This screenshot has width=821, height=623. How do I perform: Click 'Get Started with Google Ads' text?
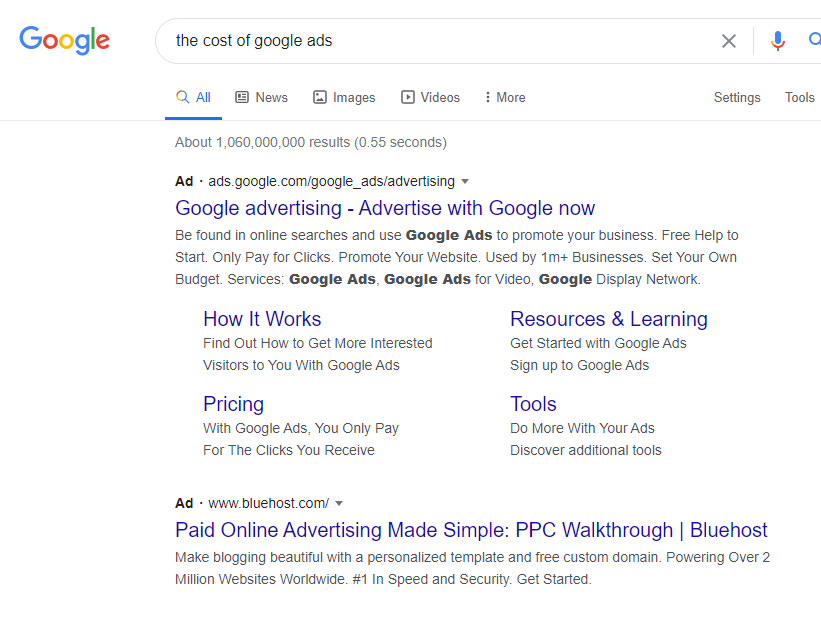coord(598,343)
